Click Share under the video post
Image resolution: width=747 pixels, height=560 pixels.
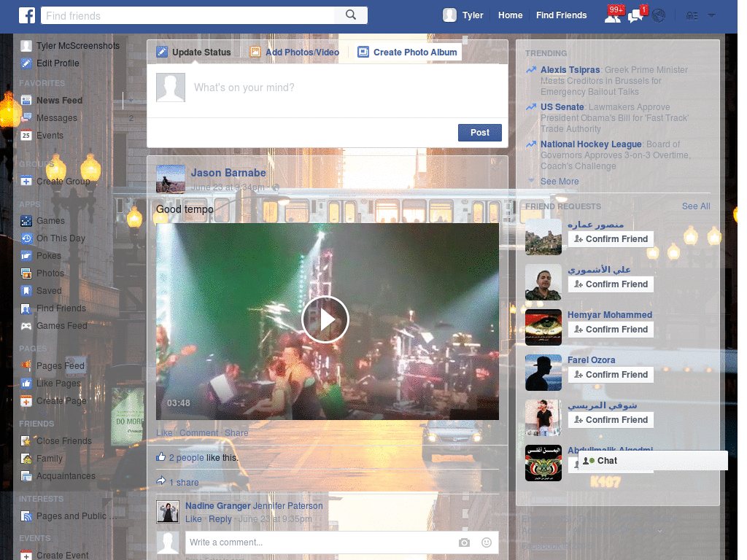[x=236, y=433]
